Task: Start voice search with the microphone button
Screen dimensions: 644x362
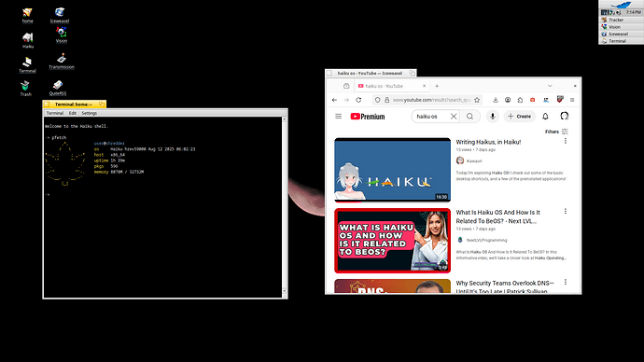Action: (493, 117)
